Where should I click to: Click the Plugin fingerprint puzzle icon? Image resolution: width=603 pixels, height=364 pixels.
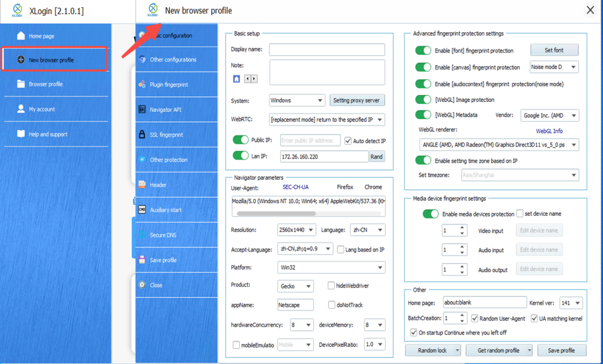pos(142,85)
